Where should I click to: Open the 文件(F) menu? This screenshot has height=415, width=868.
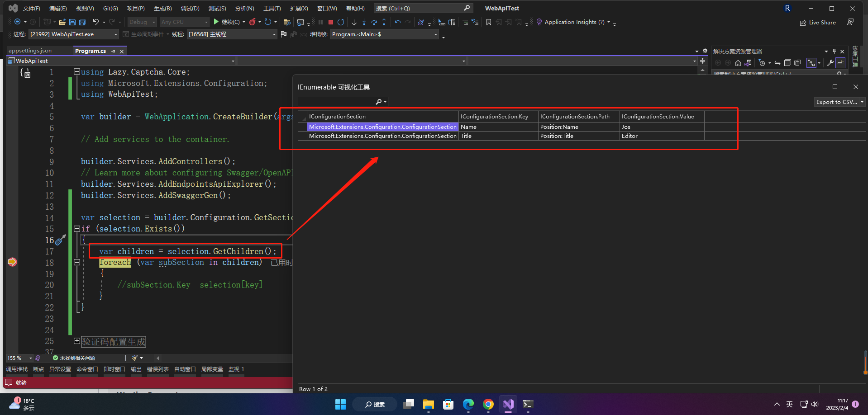[31, 8]
